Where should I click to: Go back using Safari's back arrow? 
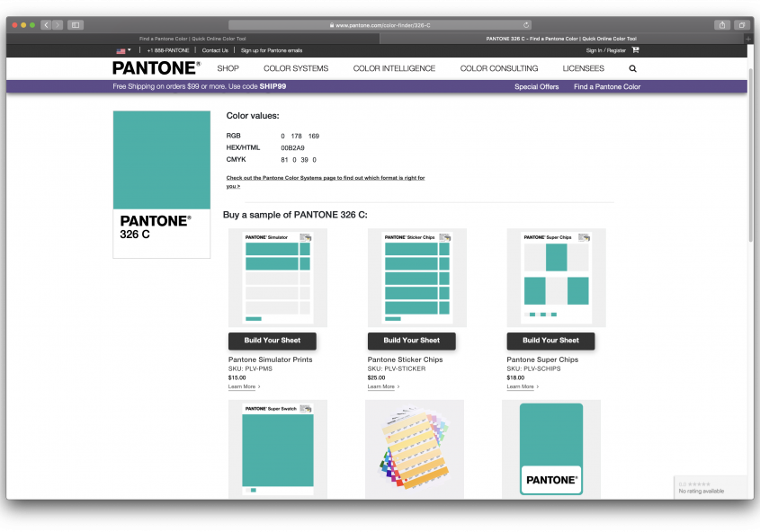click(46, 25)
